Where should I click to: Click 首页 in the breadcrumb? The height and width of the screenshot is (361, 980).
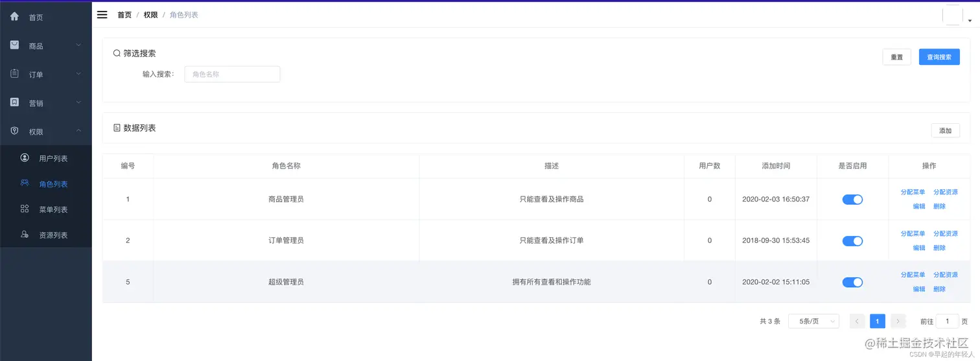[x=124, y=14]
